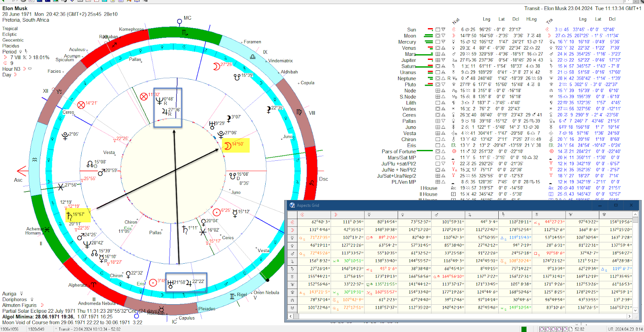Toggle the square box in Pars of Fortune row
This screenshot has width=644, height=332.
pyautogui.click(x=438, y=151)
